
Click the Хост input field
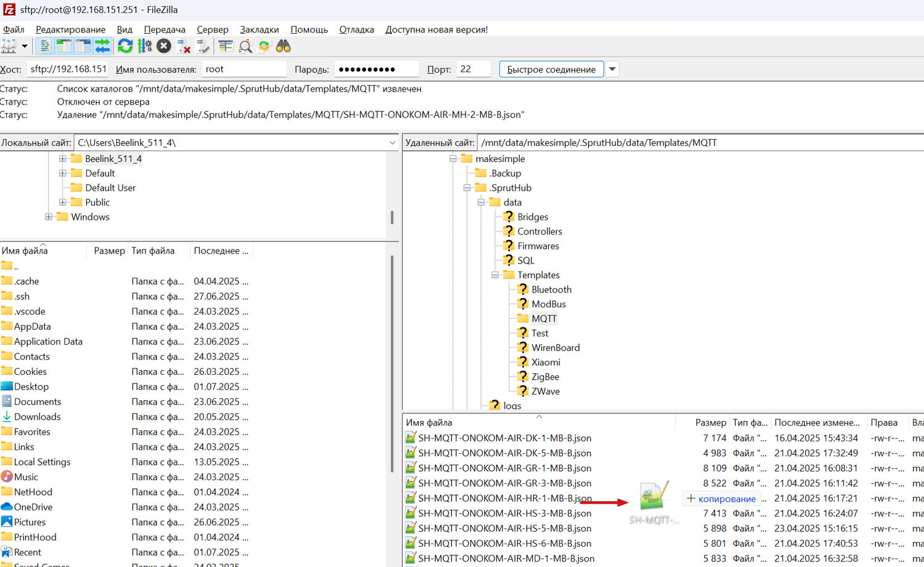point(68,69)
